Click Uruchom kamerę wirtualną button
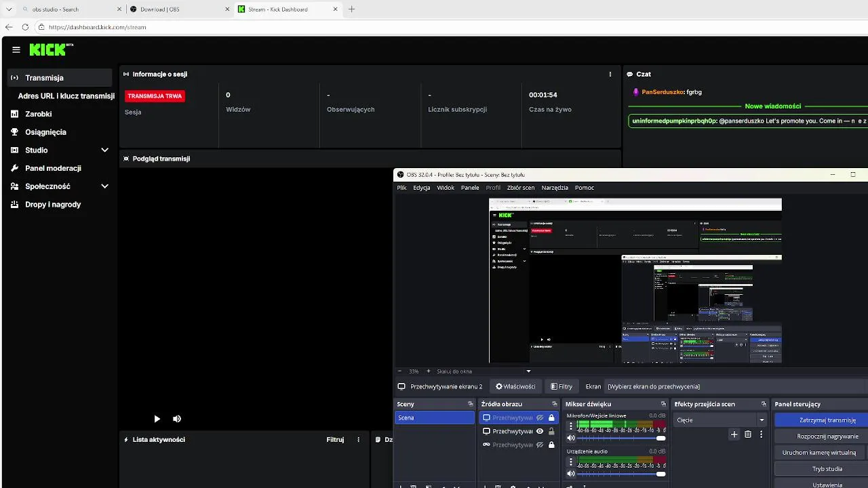 coord(821,453)
